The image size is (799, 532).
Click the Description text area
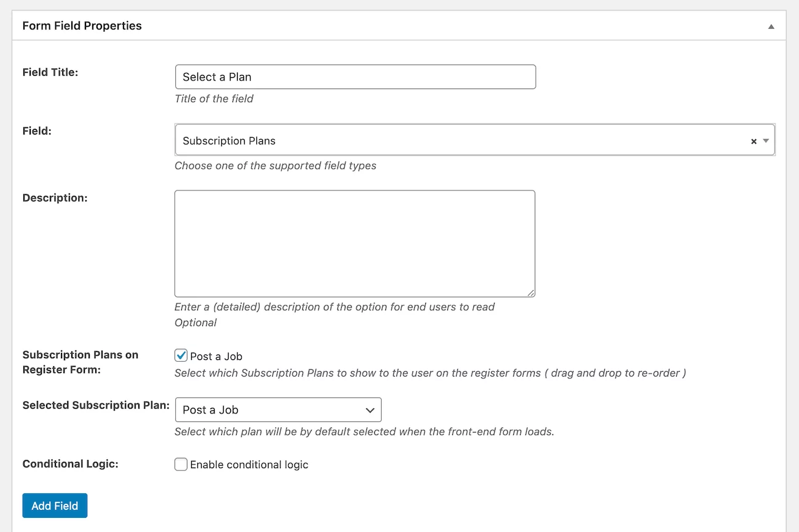(355, 244)
